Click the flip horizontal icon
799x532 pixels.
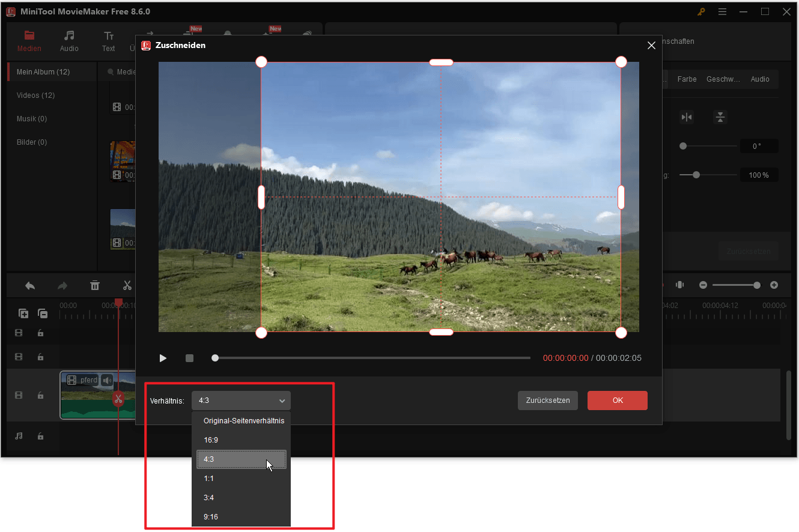(x=687, y=118)
